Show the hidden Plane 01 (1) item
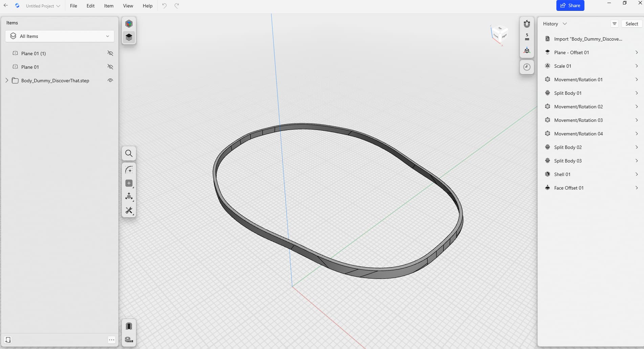This screenshot has width=644, height=349. coord(110,53)
